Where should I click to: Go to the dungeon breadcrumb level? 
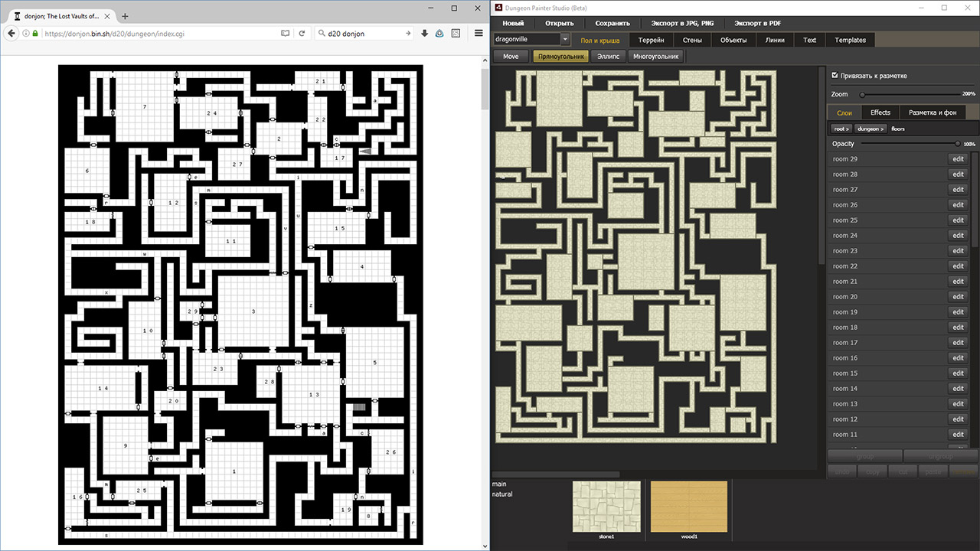pos(870,129)
